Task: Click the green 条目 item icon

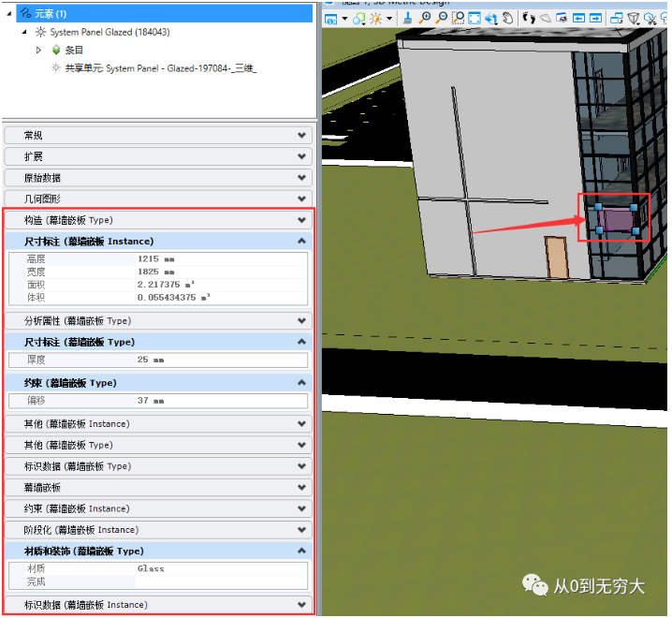Action: [x=56, y=51]
